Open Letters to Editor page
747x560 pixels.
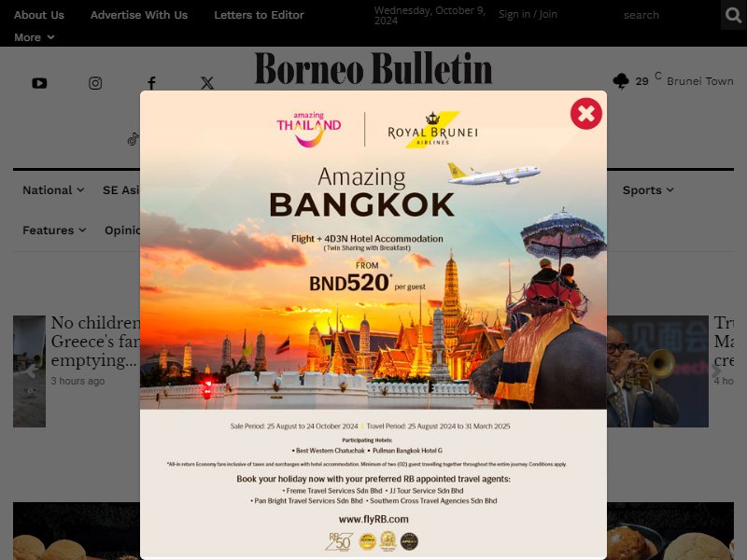(259, 15)
